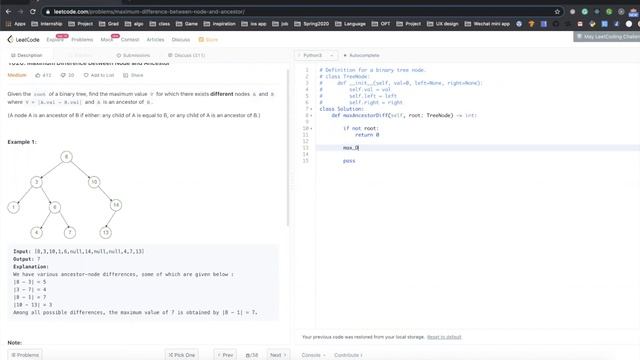This screenshot has width=640, height=360.
Task: Open the Contest menu item
Action: tap(130, 40)
